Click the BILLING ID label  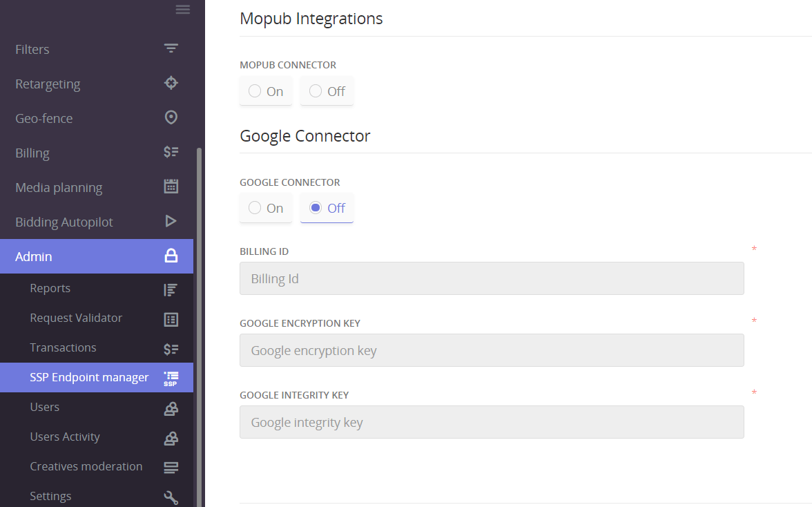[264, 251]
